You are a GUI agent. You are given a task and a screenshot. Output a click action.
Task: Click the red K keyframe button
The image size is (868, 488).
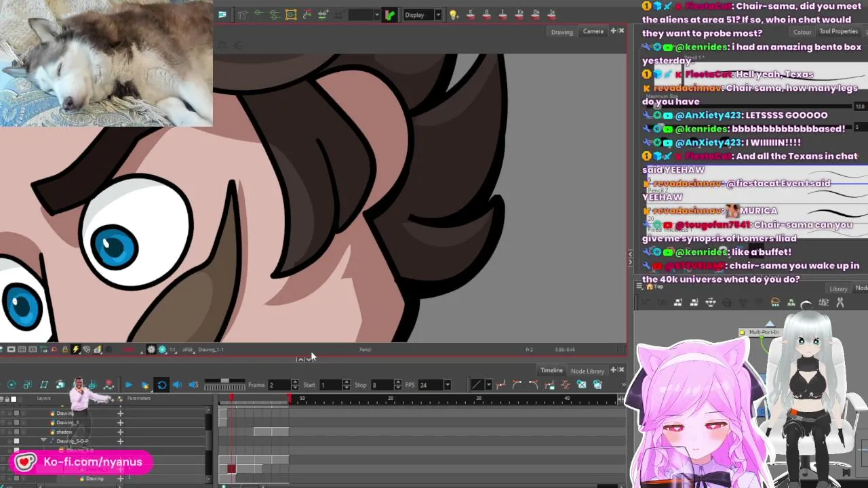471,15
